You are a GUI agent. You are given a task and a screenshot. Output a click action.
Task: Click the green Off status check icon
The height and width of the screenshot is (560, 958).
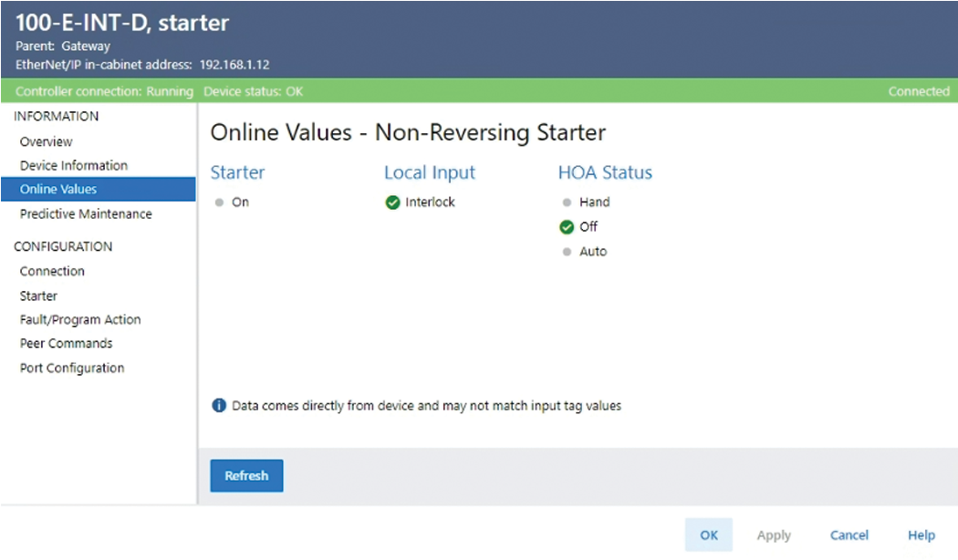[567, 227]
